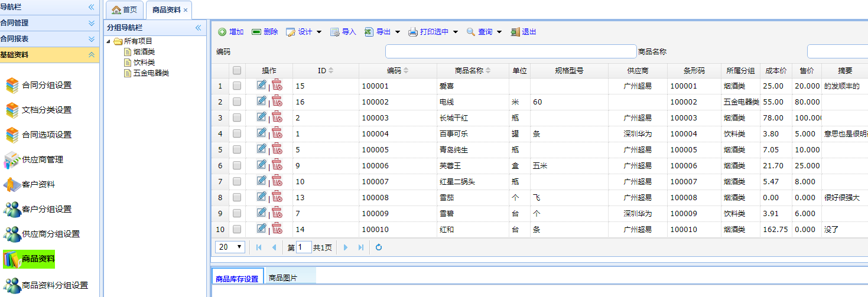This screenshot has height=297, width=868.
Task: Delete the 电线 row
Action: [277, 101]
